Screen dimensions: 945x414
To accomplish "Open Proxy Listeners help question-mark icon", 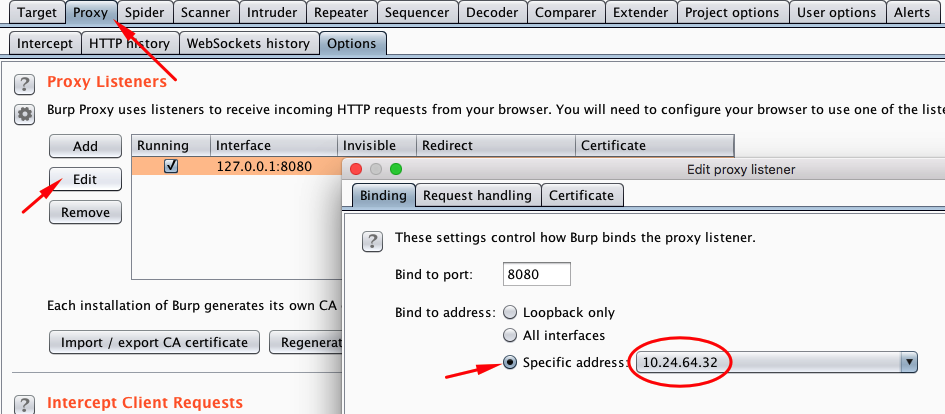I will (24, 84).
